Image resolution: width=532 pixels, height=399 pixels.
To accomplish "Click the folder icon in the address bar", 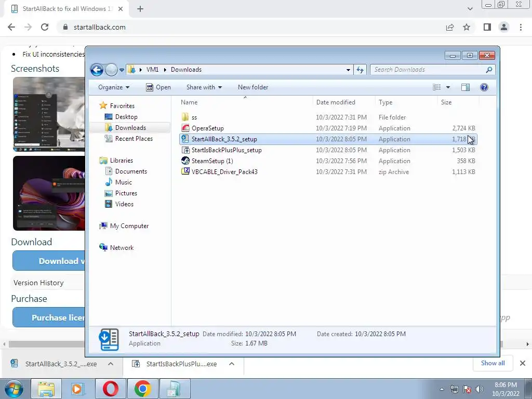I will pos(132,70).
